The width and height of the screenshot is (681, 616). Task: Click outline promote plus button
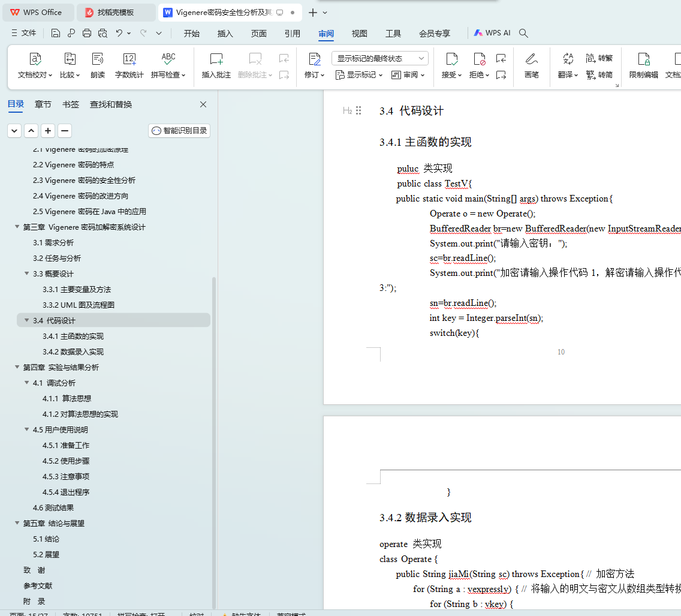point(48,131)
